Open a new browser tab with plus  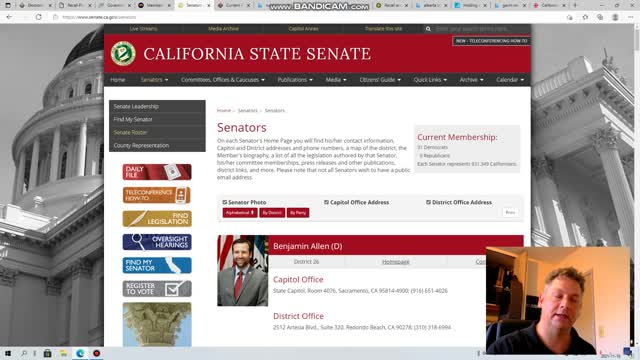(x=575, y=5)
